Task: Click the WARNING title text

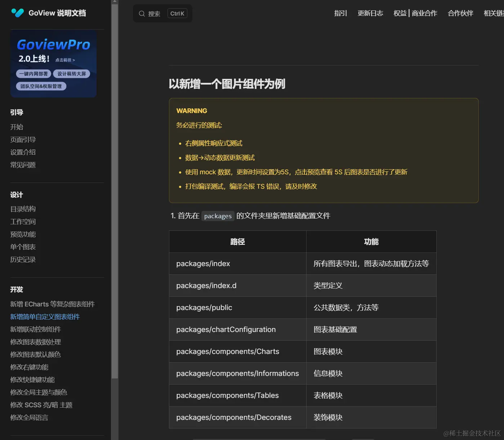Action: [x=192, y=111]
